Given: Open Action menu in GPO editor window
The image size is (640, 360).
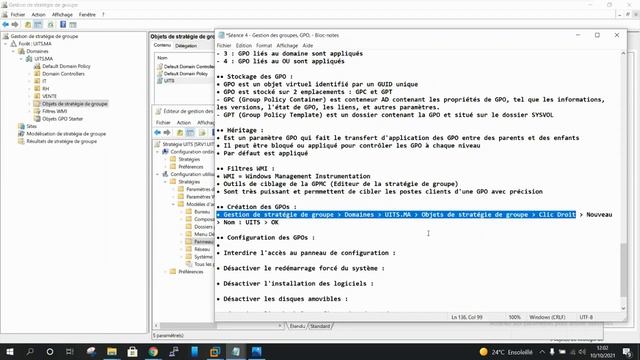Looking at the screenshot, I should [184, 122].
